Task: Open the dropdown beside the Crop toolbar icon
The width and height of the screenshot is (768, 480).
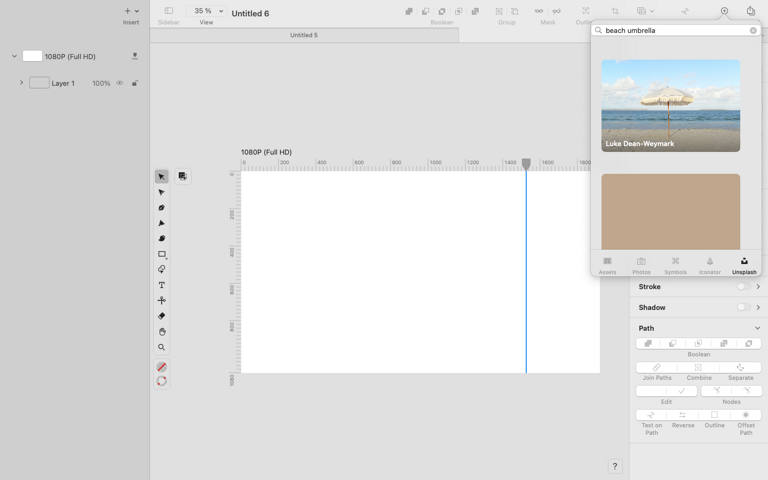Action: tap(652, 11)
